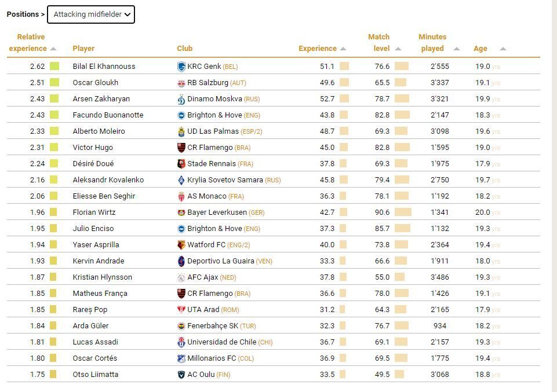Image resolution: width=557 pixels, height=392 pixels.
Task: Sort by Minutes played arrow
Action: 457,49
